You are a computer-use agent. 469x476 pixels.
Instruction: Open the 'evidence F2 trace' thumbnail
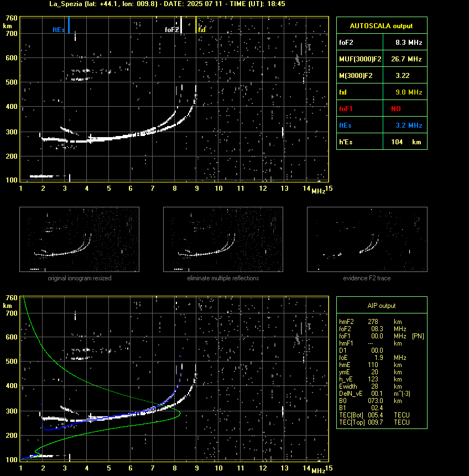(367, 239)
